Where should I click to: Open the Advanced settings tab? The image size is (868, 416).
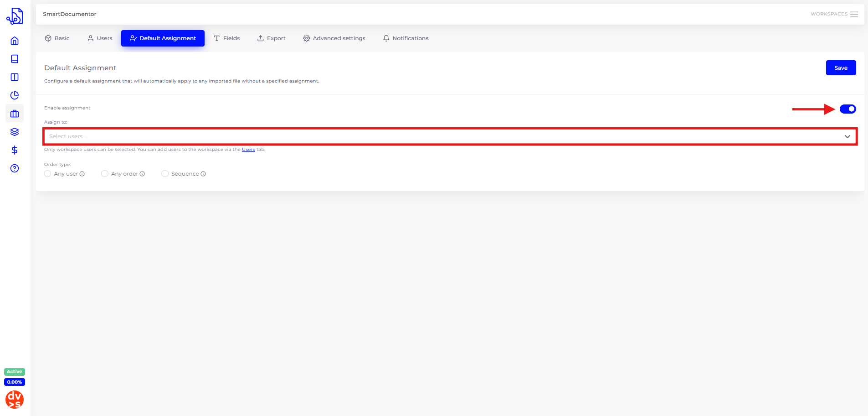(334, 38)
